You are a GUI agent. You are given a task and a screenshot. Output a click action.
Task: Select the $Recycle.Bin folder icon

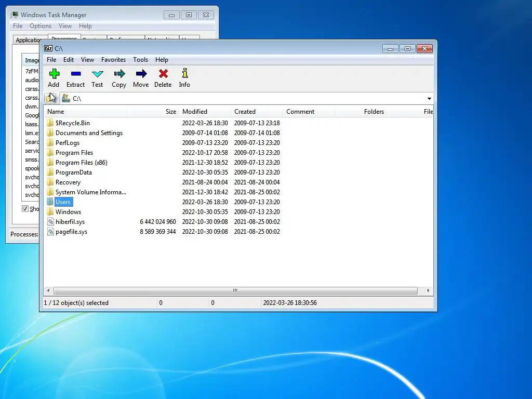tap(50, 123)
